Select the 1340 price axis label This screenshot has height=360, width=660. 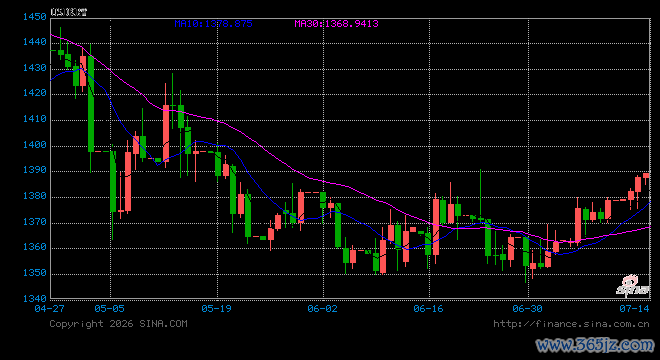(x=35, y=299)
